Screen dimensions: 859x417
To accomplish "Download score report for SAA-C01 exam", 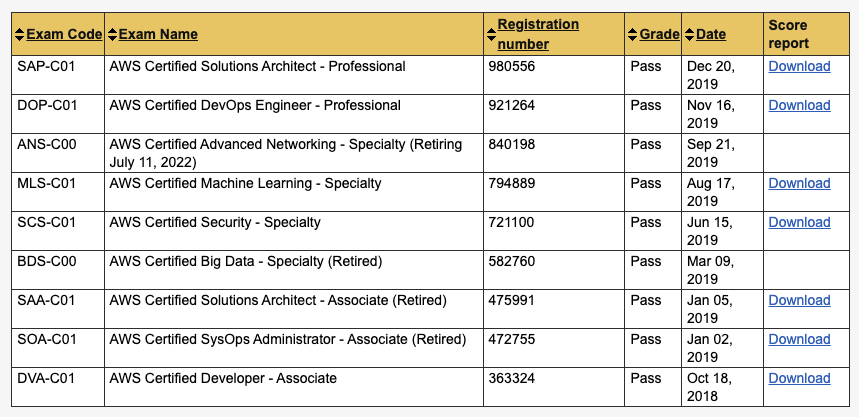I will coord(799,301).
